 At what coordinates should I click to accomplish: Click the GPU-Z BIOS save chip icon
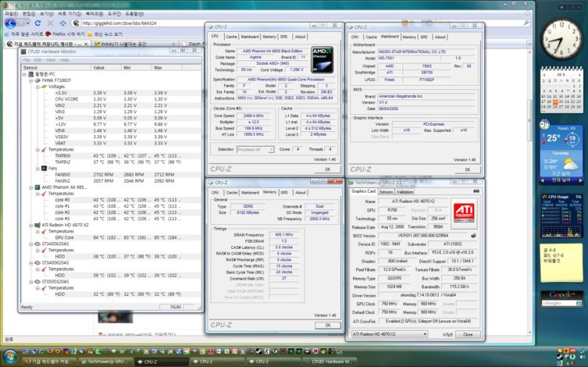(473, 236)
